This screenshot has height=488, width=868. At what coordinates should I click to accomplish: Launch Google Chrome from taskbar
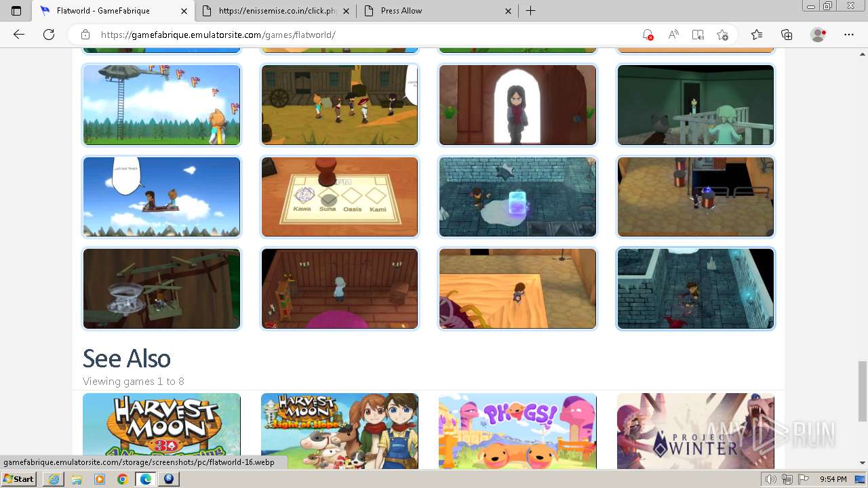[x=123, y=479]
